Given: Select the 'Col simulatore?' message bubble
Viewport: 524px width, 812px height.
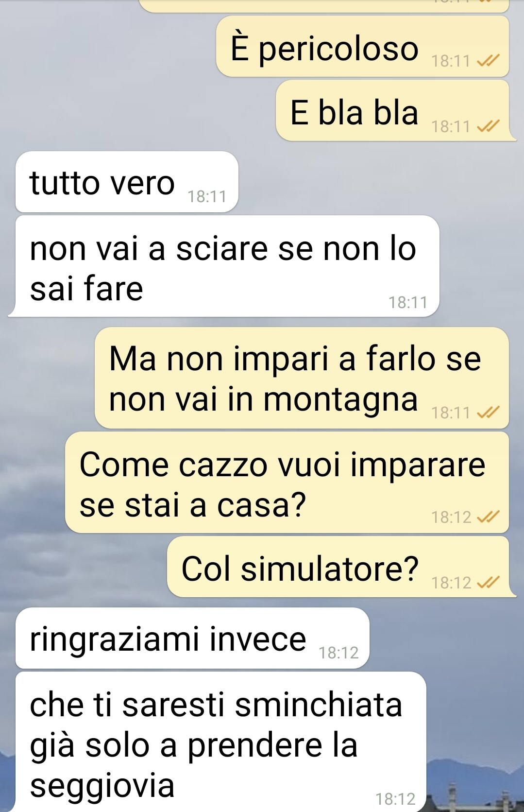Looking at the screenshot, I should tap(341, 567).
